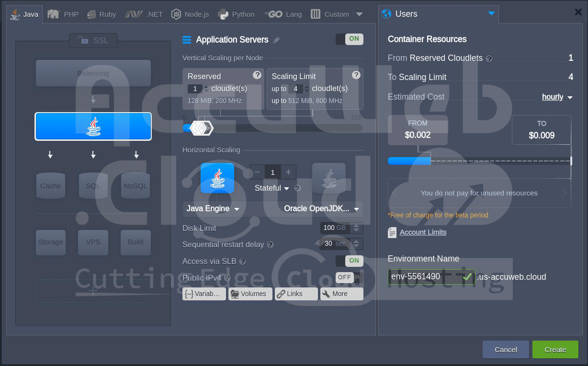Viewport: 588px width, 366px height.
Task: Open Stateful mode help icon
Action: point(297,188)
